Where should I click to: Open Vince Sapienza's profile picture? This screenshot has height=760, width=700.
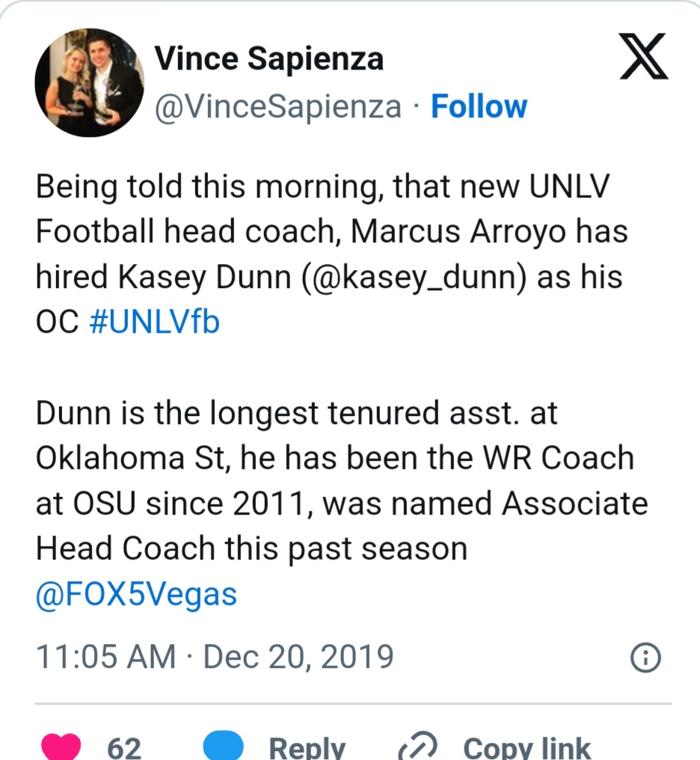coord(89,82)
